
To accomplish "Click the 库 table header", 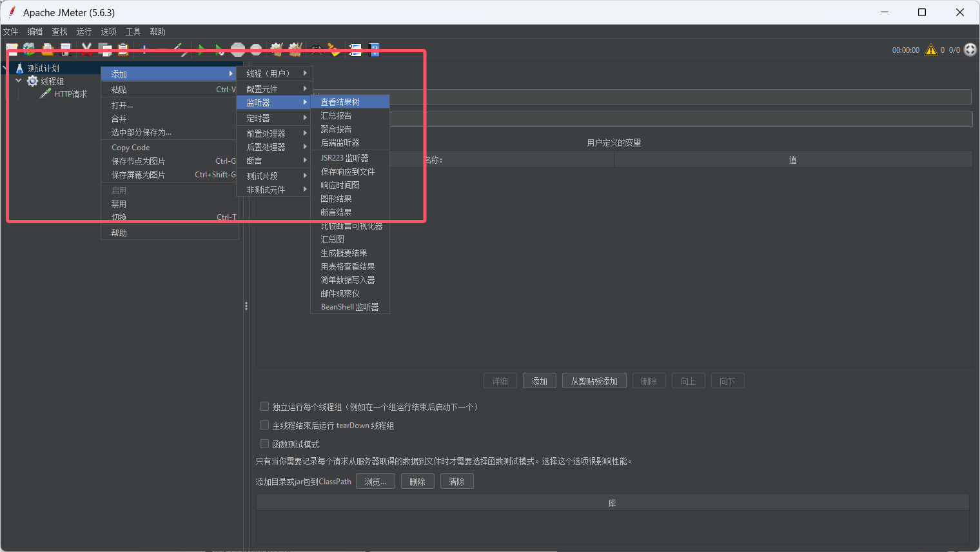I will (612, 503).
